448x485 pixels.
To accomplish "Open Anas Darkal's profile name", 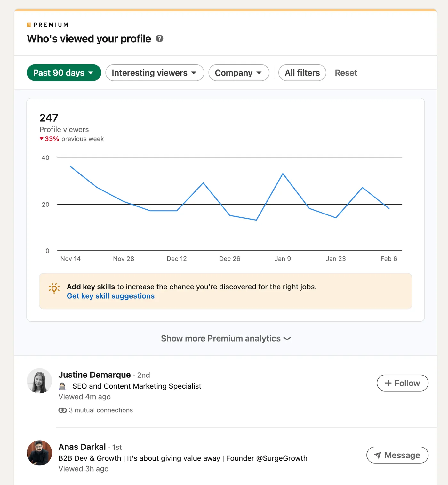I will tap(82, 447).
